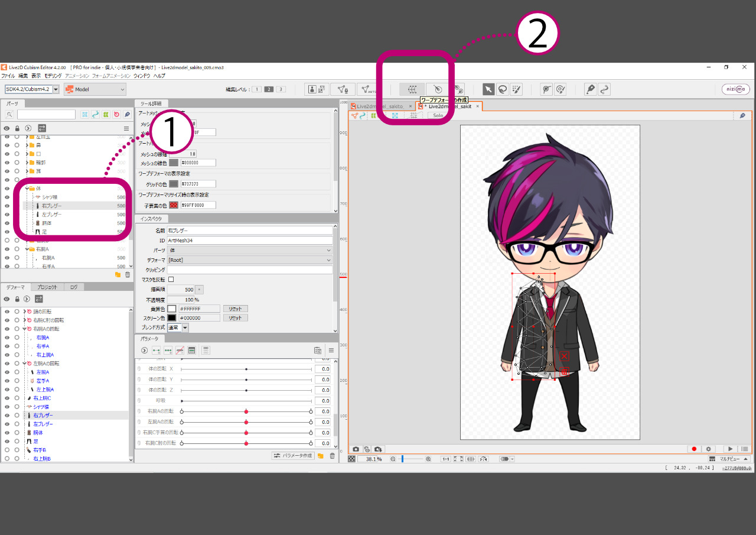Click the multiply color white swatch

point(172,309)
